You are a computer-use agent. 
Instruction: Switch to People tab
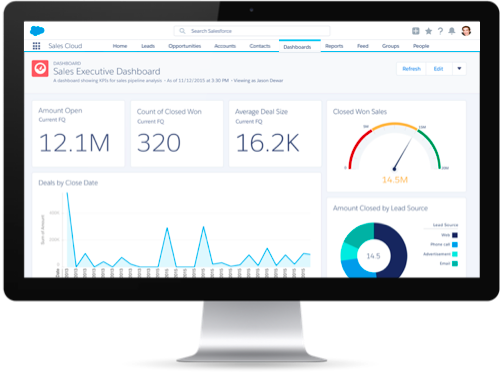tap(421, 46)
